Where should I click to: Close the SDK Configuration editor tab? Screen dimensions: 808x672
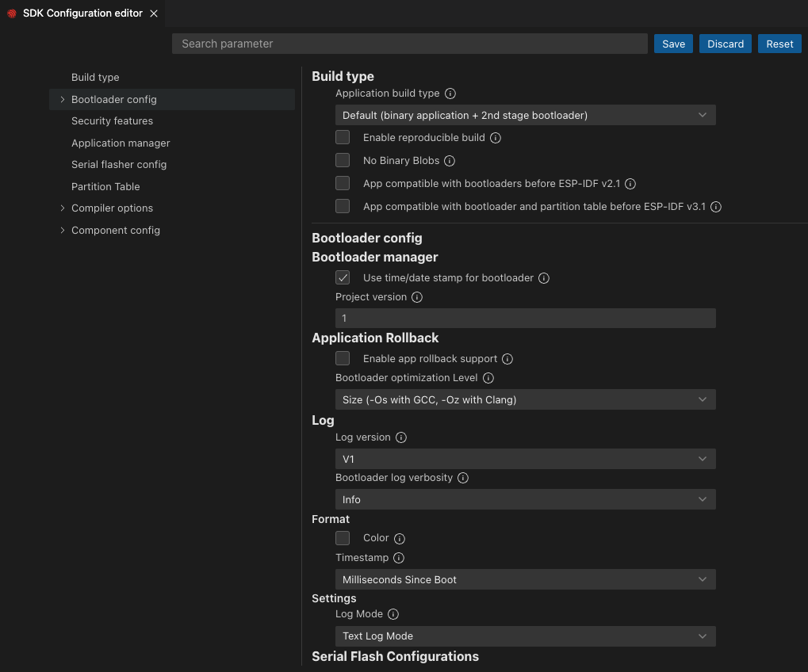point(154,13)
